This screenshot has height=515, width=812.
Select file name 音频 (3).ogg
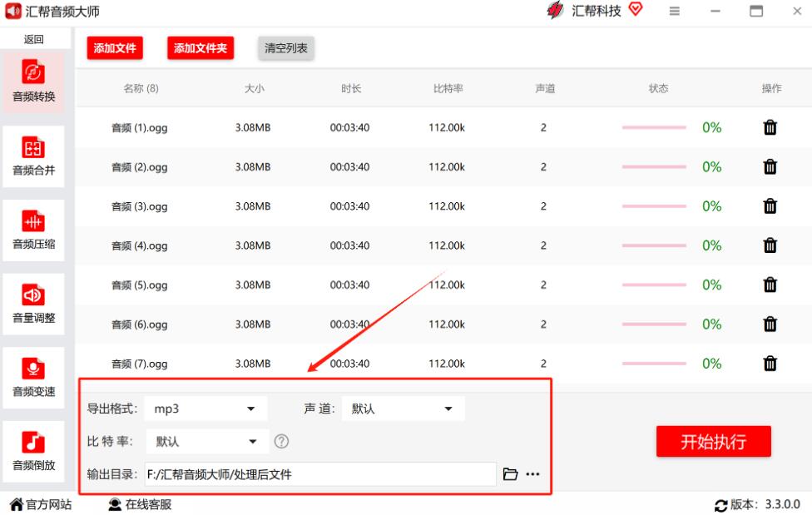click(x=140, y=206)
